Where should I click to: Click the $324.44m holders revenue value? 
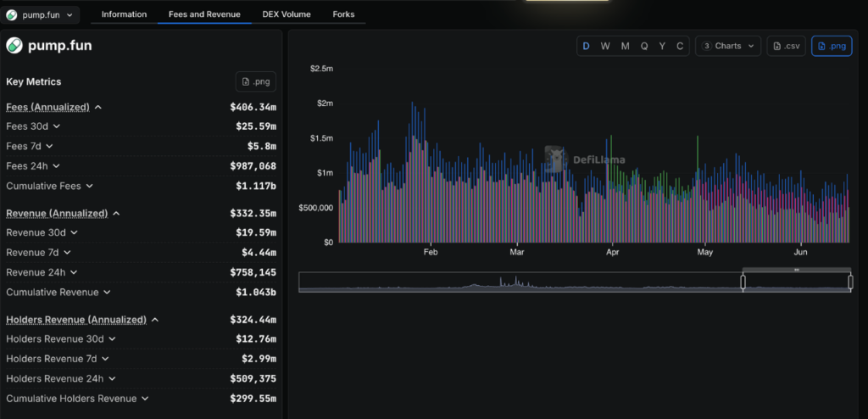pyautogui.click(x=253, y=320)
